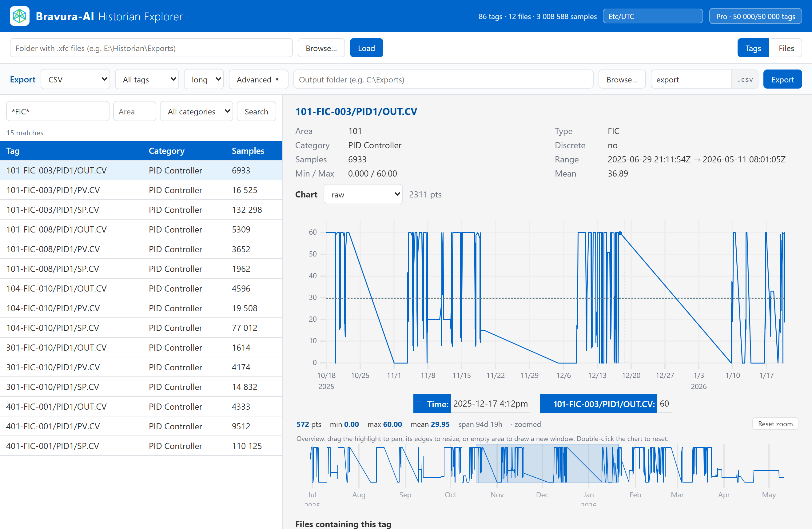Click the blue Export button

pos(782,79)
